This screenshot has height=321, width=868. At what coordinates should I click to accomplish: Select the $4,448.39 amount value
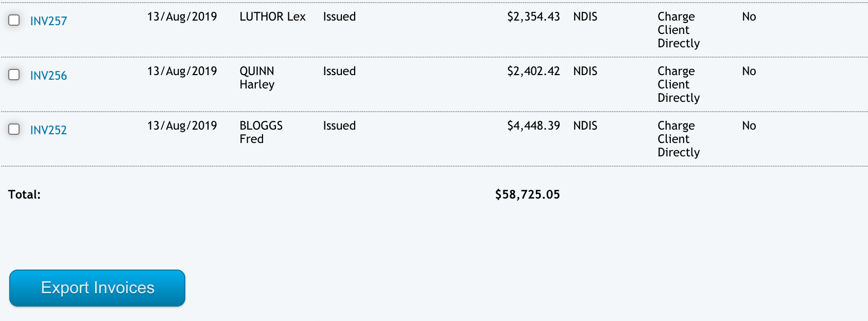[533, 126]
